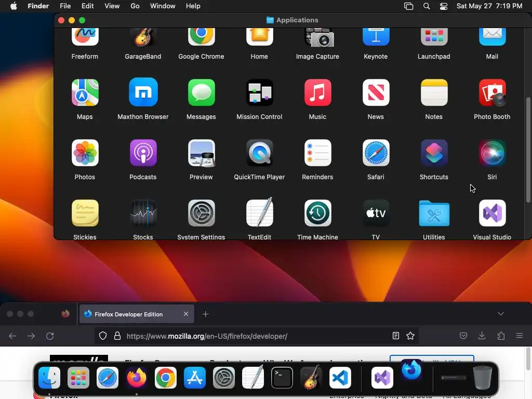Select the Reminders app icon
The image size is (532, 399).
[317, 153]
